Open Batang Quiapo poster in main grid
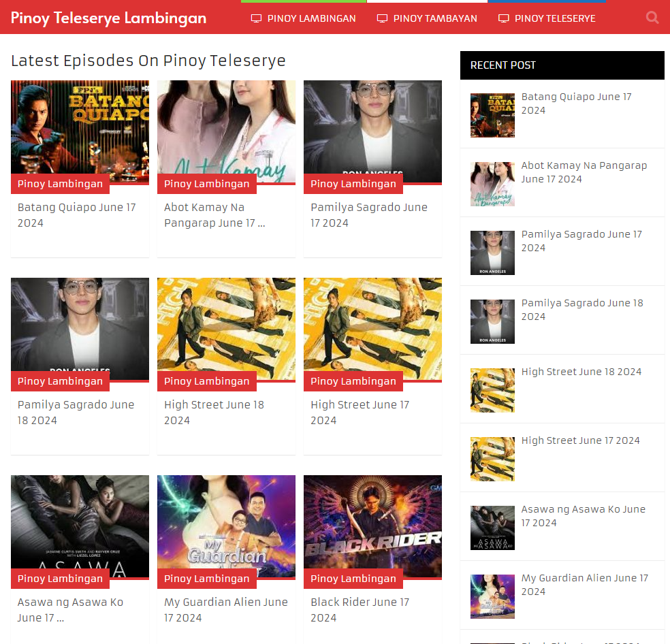This screenshot has width=670, height=644. click(x=80, y=127)
